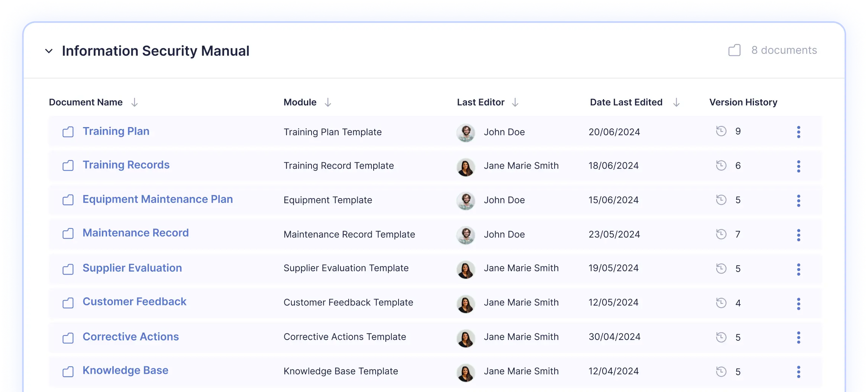This screenshot has width=868, height=392.
Task: Click the document icon next to Supplier Evaluation
Action: (68, 269)
